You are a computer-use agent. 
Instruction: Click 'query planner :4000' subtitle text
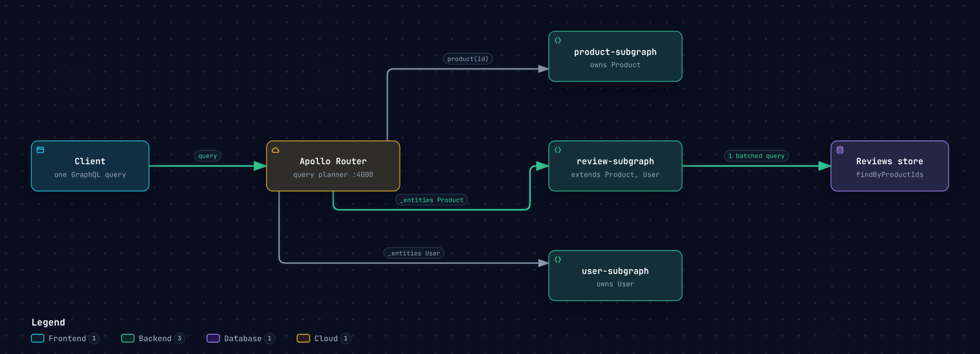[x=333, y=175]
